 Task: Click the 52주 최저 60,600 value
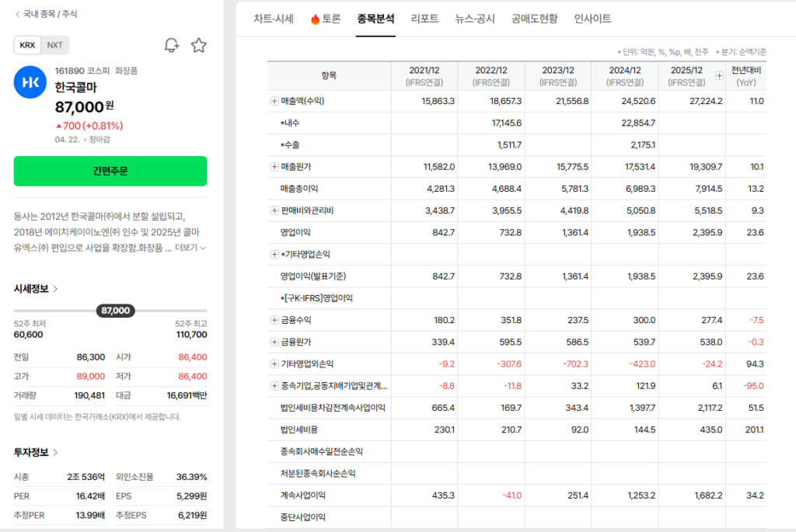[29, 335]
